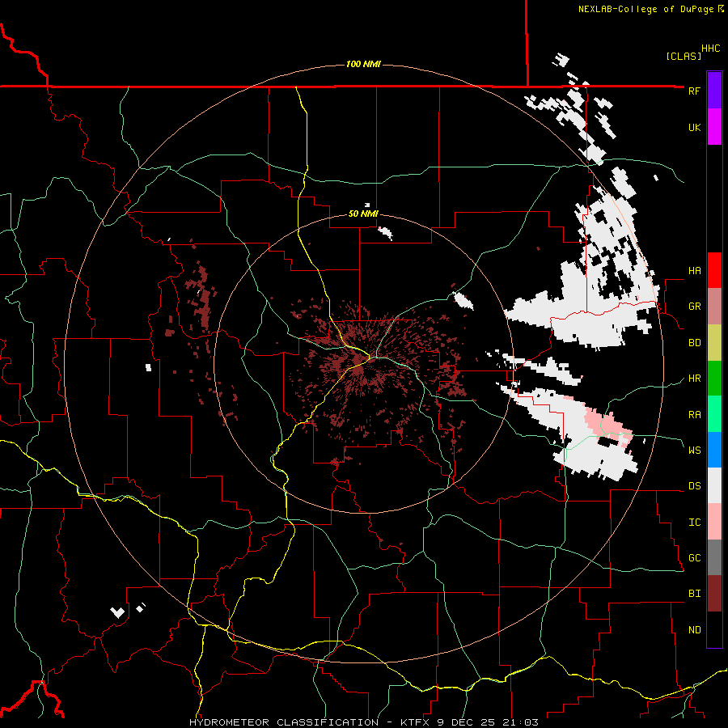Screen dimensions: 728x728
Task: Click the "UK" legend label
Action: pyautogui.click(x=694, y=127)
